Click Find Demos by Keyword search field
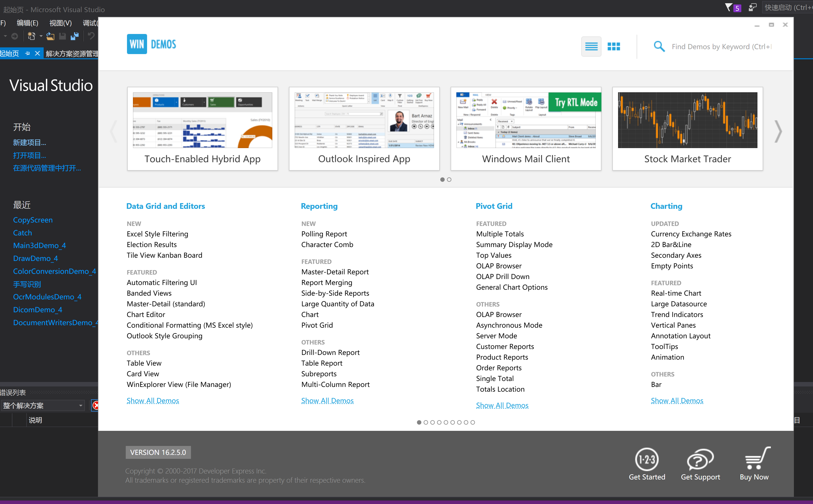 pyautogui.click(x=721, y=46)
